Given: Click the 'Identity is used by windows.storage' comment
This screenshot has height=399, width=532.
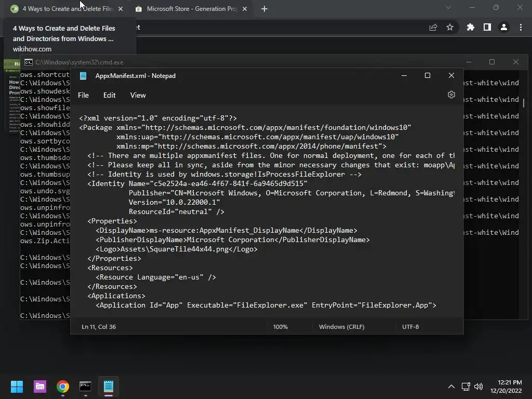Looking at the screenshot, I should pyautogui.click(x=224, y=175).
